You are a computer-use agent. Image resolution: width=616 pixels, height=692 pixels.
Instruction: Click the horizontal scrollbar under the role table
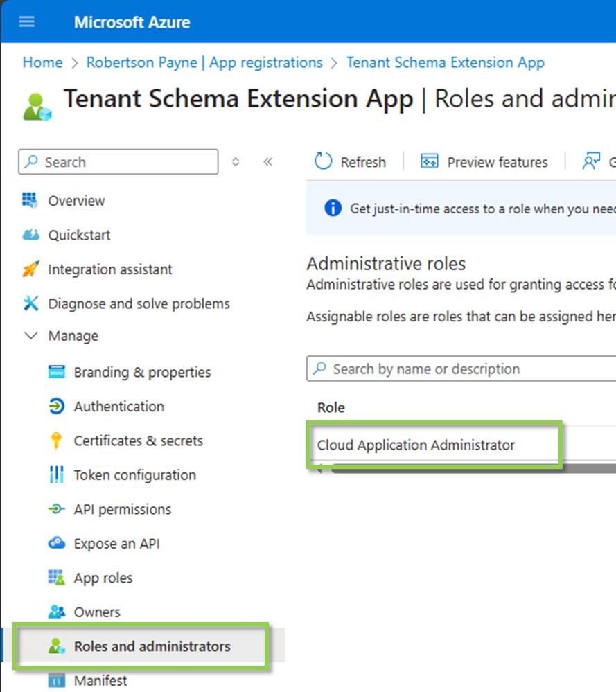point(473,469)
